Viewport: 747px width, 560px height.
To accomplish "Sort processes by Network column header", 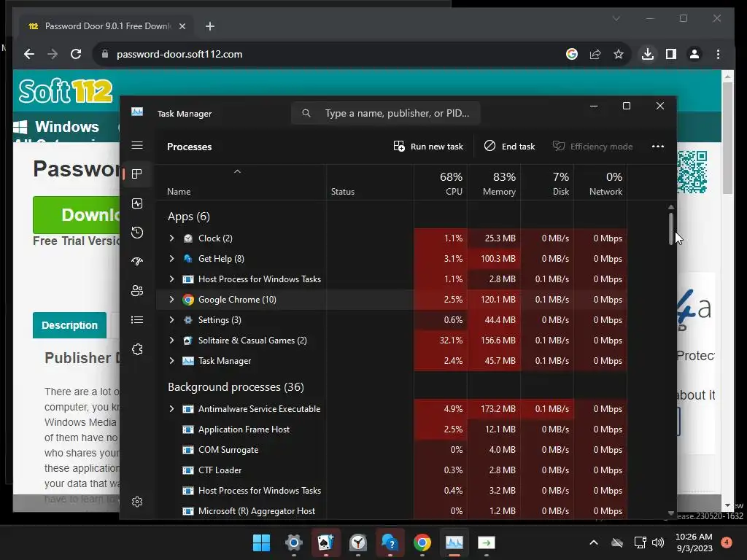I will (601, 183).
